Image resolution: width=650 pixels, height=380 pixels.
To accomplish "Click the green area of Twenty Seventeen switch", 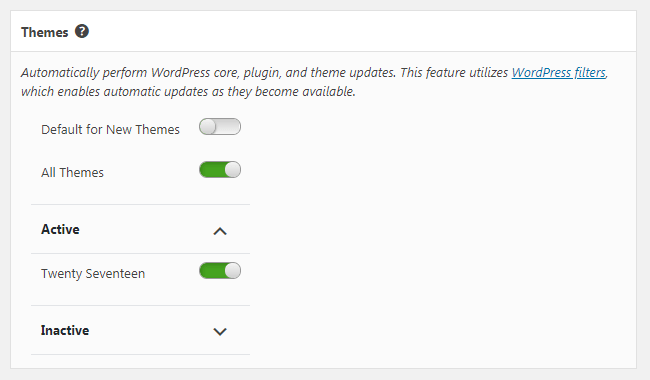I will pos(212,271).
